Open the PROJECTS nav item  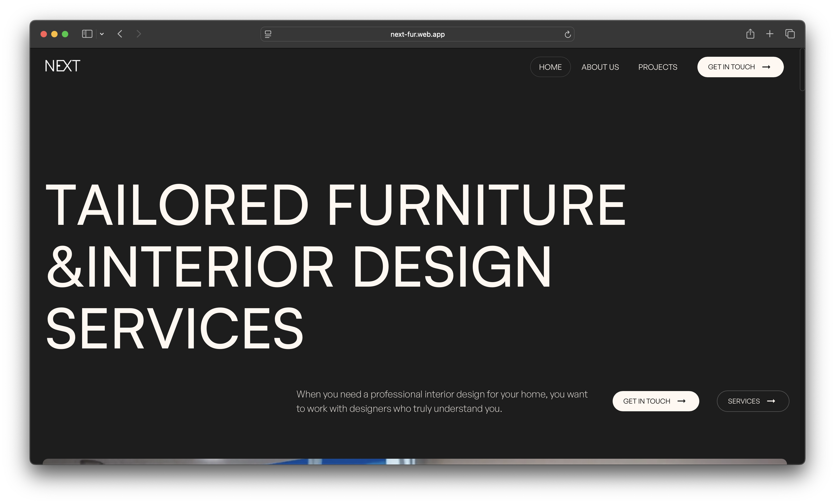click(658, 67)
